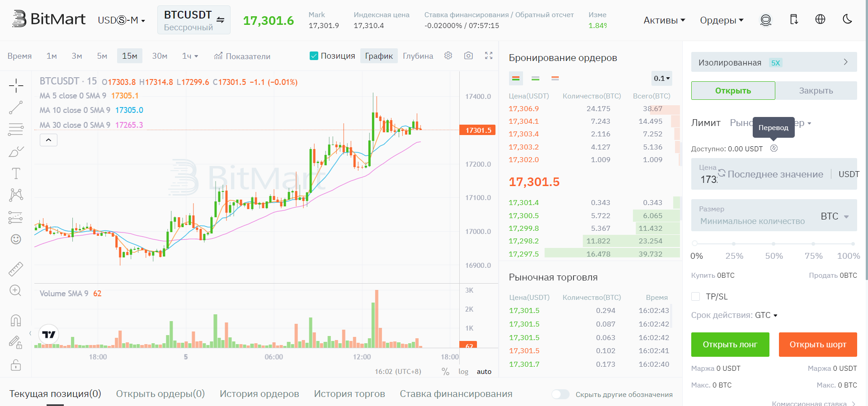Set size slider to 50%

tap(774, 244)
